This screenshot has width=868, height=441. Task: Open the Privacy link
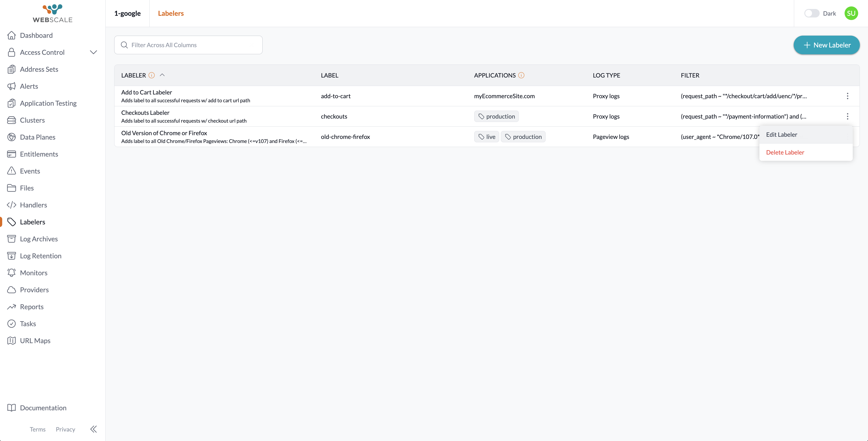(x=65, y=429)
